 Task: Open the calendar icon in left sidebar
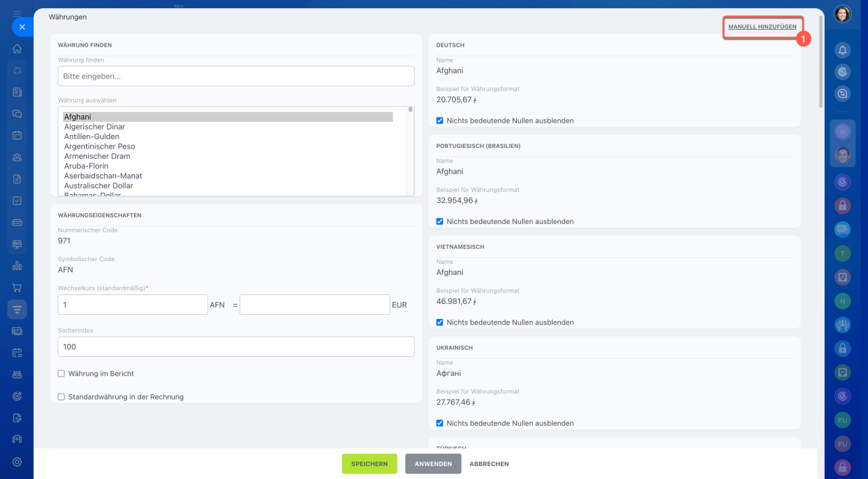coord(17,135)
